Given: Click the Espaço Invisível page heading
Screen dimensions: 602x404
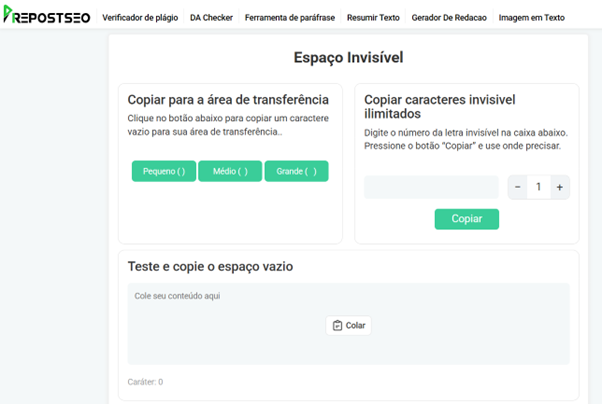Looking at the screenshot, I should 348,57.
